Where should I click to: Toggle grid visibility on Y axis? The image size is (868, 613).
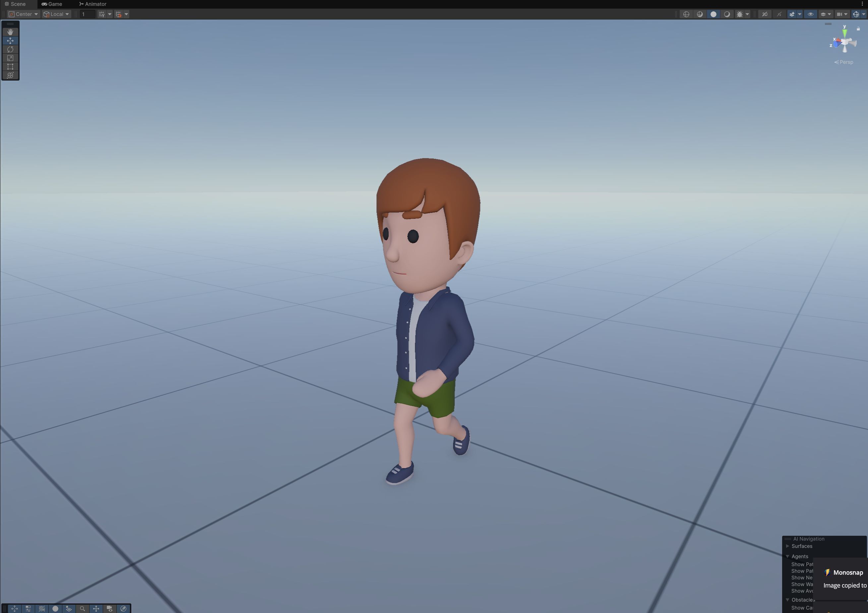[x=102, y=14]
